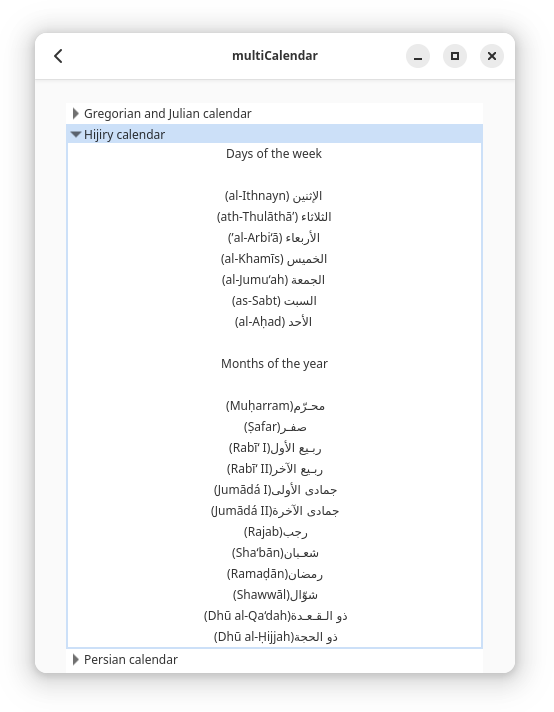Click the Days of the week heading

[x=274, y=153]
